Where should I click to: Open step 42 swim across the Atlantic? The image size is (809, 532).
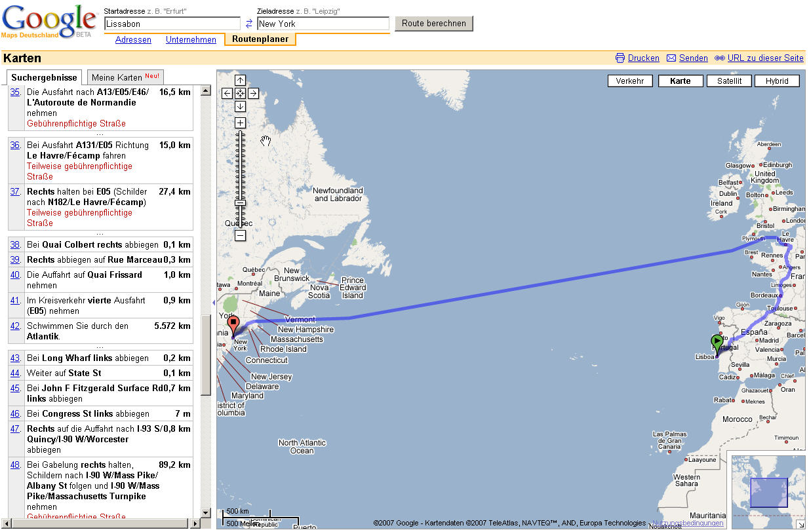(15, 326)
